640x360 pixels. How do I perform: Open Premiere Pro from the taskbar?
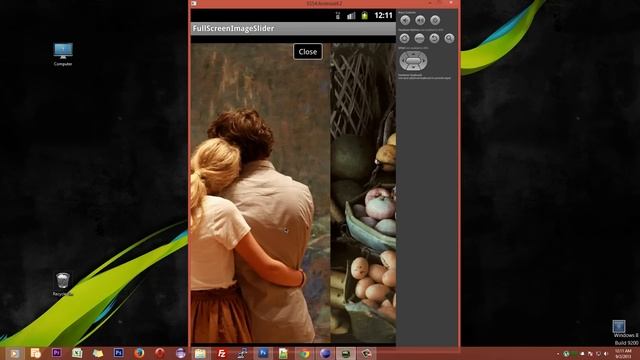pos(56,353)
